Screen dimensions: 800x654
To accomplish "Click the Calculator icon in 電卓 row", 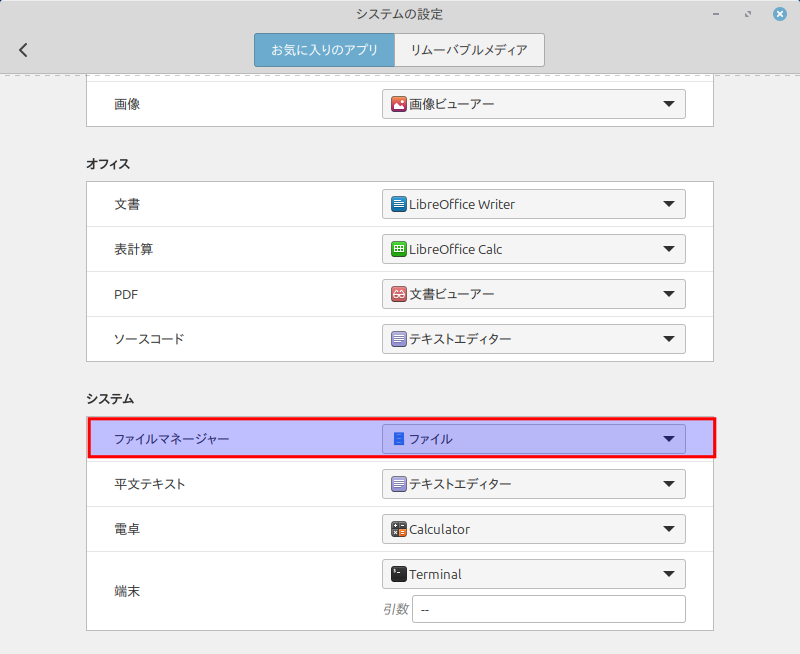I will click(399, 529).
